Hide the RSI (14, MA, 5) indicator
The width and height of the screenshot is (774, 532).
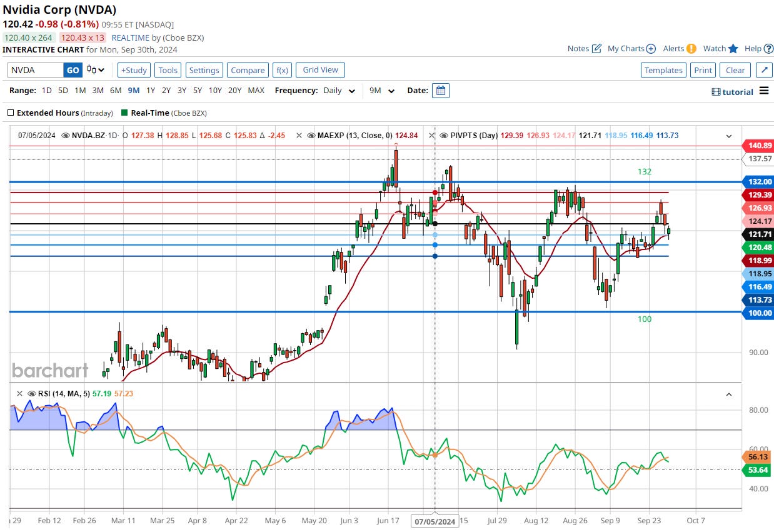point(31,394)
